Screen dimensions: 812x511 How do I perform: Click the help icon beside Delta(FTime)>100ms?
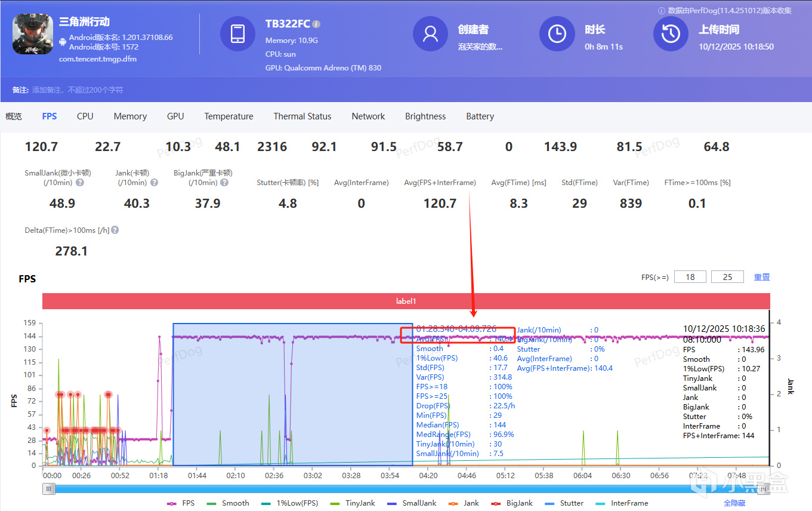[x=115, y=230]
